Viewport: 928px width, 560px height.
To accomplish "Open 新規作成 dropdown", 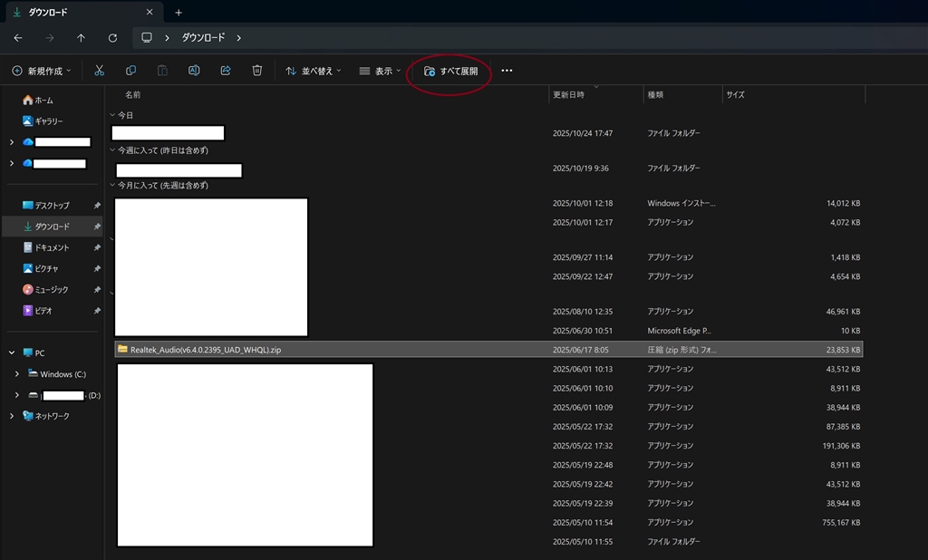I will click(42, 71).
